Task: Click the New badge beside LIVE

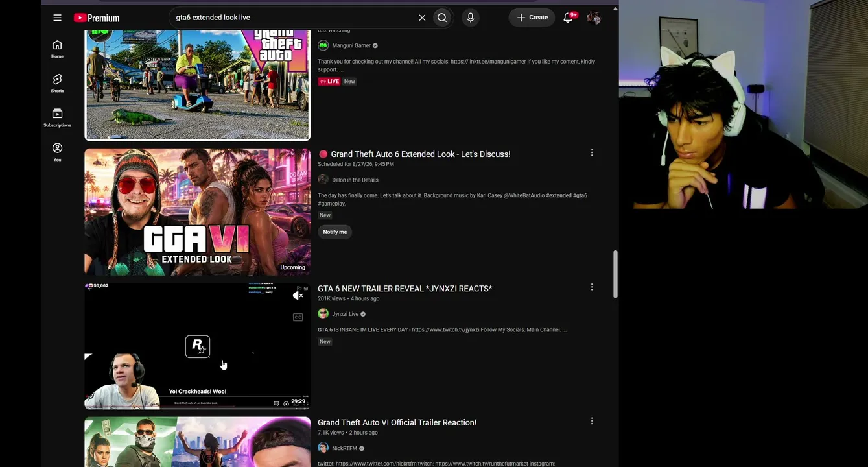Action: 349,81
